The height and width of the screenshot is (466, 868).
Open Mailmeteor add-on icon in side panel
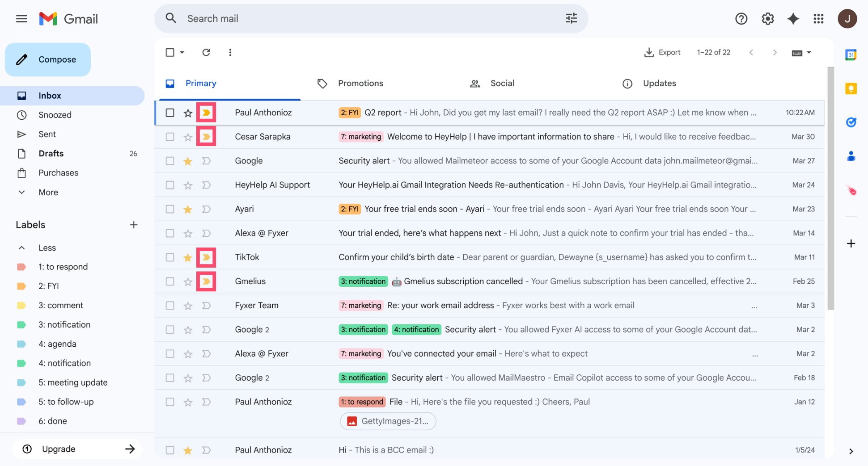coord(852,190)
